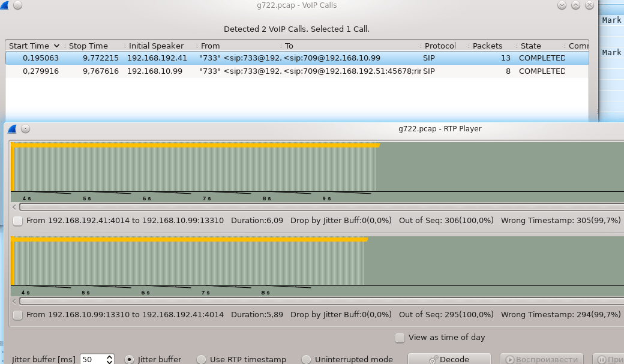Click the round pin button in VoIP Calls titlebar
This screenshot has height=364, width=624.
click(x=18, y=5)
